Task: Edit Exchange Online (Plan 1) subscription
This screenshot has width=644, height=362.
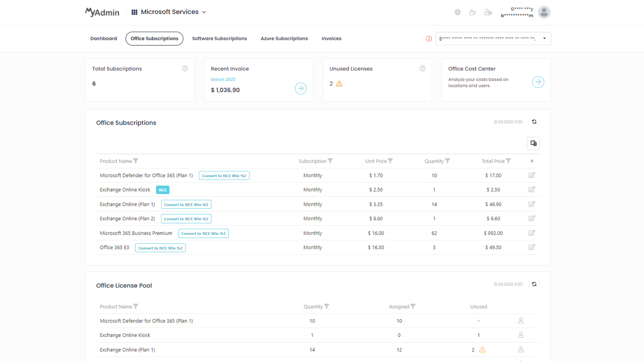Action: (x=532, y=204)
